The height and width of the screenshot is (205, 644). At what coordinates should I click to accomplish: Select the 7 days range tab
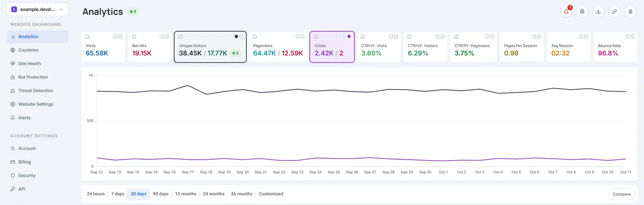coord(117,194)
